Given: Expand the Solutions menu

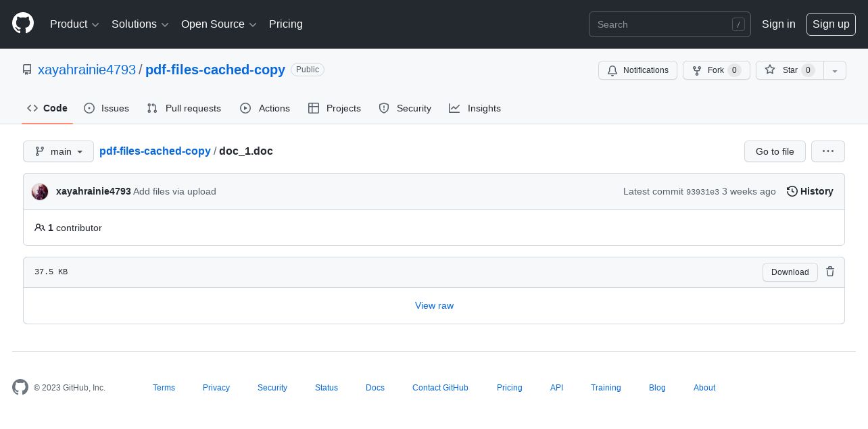Looking at the screenshot, I should (x=140, y=24).
